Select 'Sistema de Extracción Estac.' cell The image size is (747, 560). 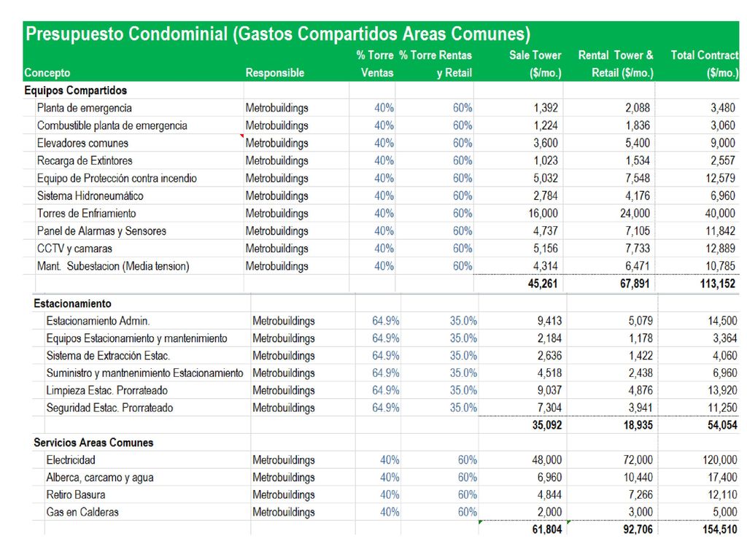point(108,356)
